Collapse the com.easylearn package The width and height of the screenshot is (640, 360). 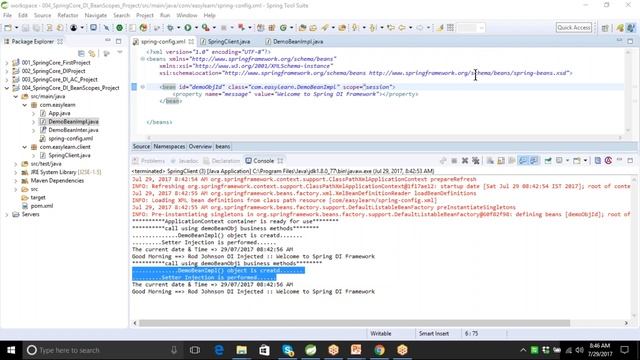click(x=24, y=105)
